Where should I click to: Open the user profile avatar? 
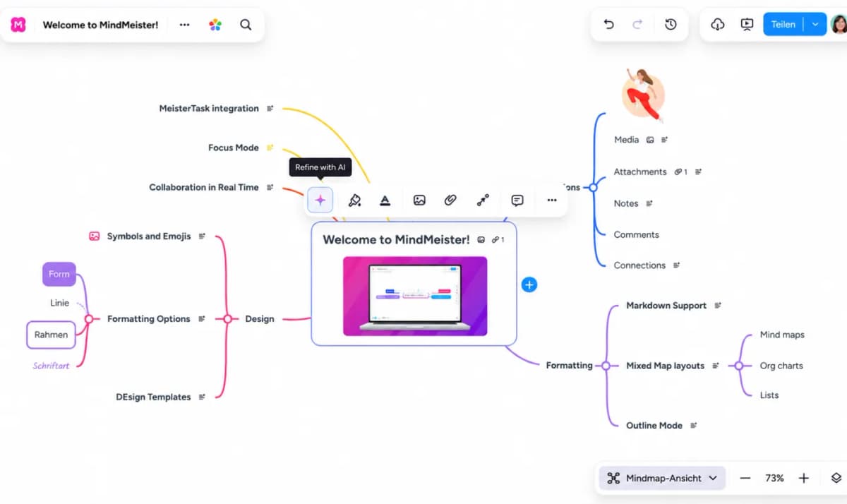coord(839,24)
